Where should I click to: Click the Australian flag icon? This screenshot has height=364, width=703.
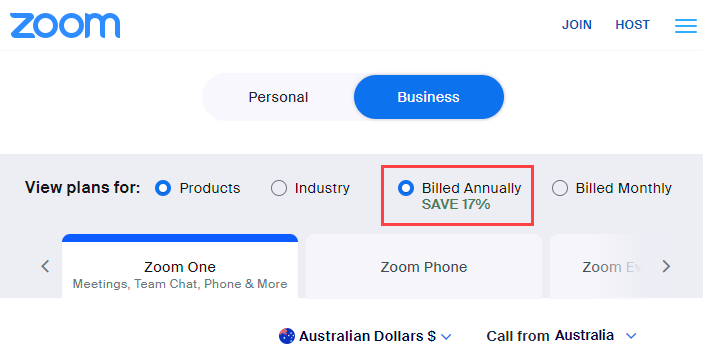point(287,336)
